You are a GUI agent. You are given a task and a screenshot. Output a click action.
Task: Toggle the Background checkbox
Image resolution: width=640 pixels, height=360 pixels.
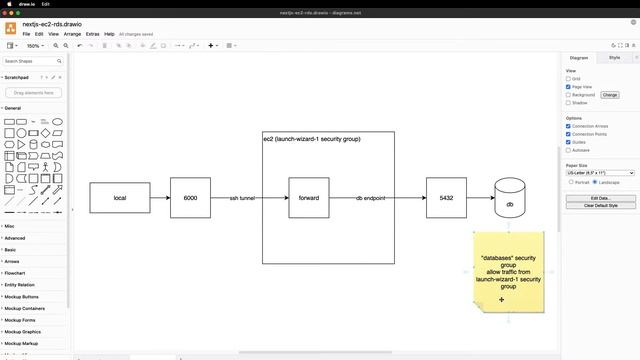[568, 95]
